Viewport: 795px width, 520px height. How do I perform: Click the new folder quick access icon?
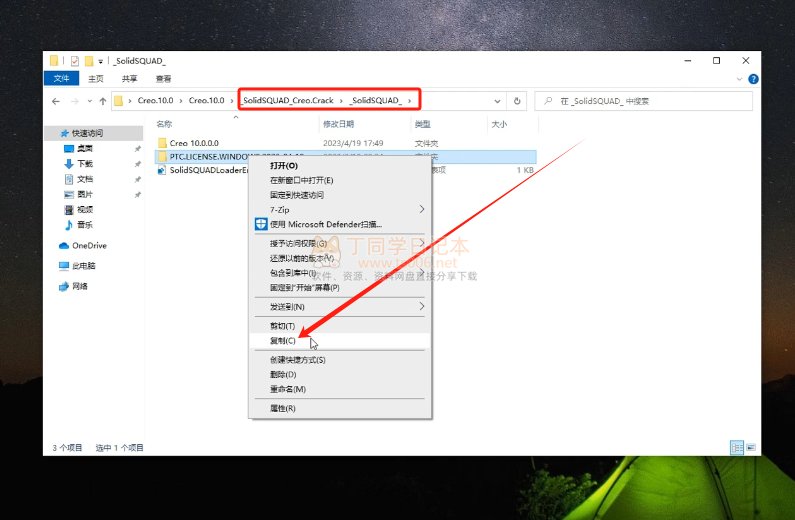[x=89, y=61]
